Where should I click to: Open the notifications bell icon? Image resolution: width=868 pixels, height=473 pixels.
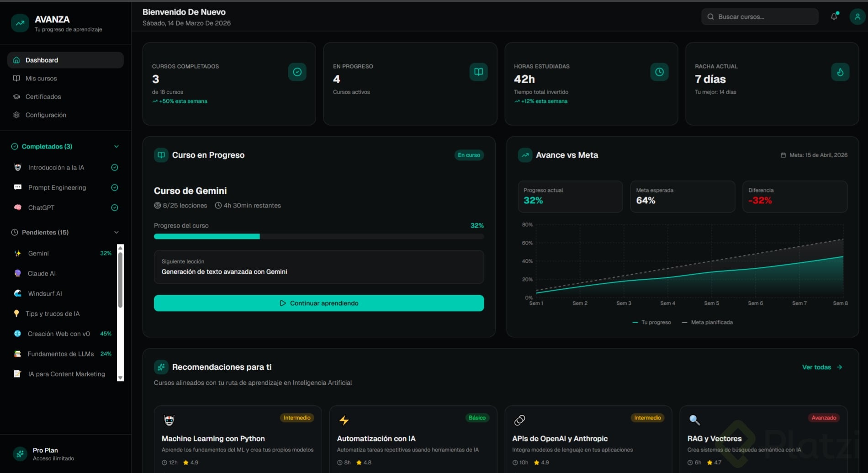(x=834, y=16)
